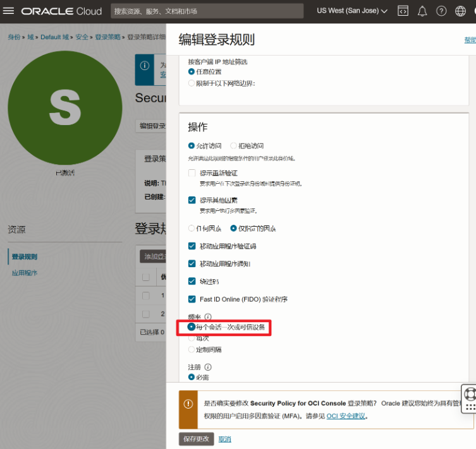Image resolution: width=476 pixels, height=449 pixels.
Task: Select 应用程序 in the resources menu
Action: click(x=24, y=273)
